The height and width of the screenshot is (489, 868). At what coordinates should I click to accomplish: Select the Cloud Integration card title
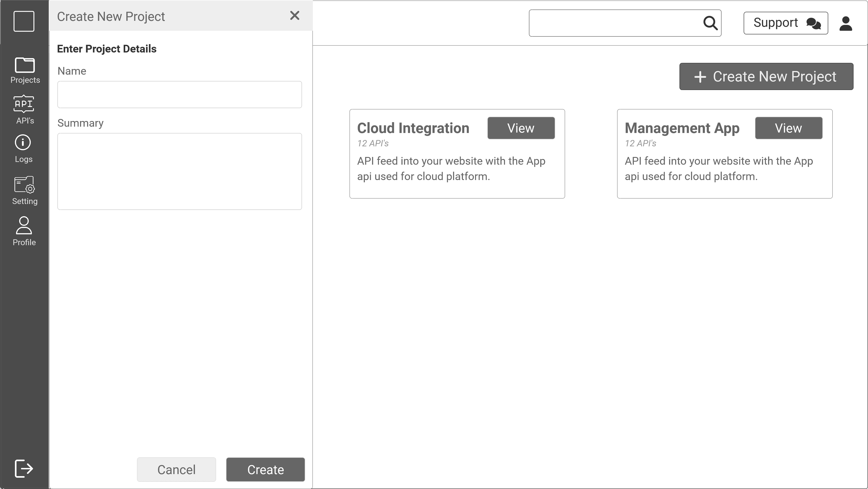coord(413,128)
